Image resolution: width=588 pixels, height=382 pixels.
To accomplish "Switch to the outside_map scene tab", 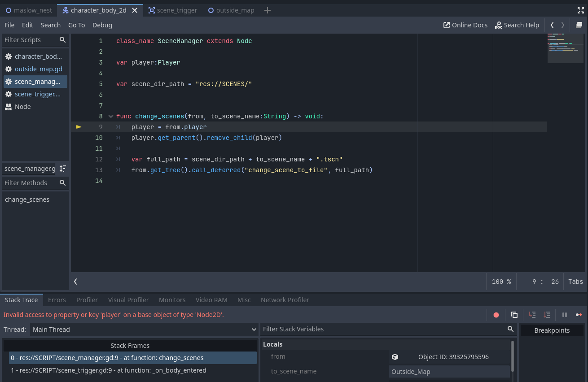I will pyautogui.click(x=231, y=10).
